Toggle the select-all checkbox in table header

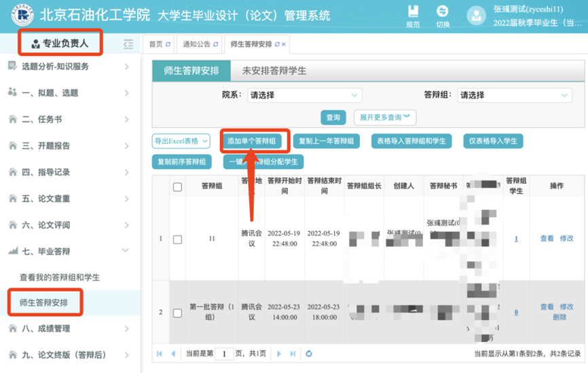[x=177, y=186]
